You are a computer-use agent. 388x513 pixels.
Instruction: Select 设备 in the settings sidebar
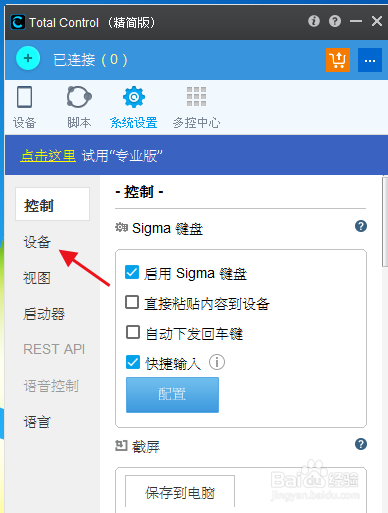click(37, 242)
